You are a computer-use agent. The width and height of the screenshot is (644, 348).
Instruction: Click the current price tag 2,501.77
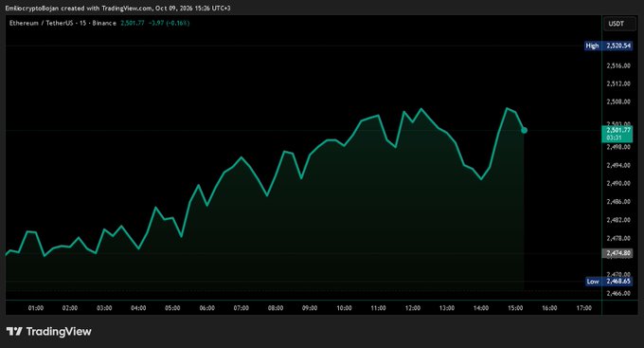[617, 134]
